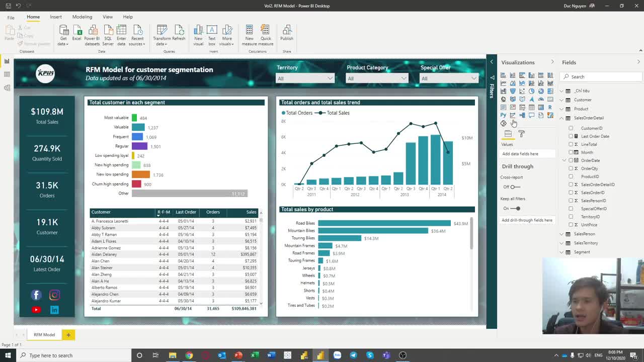Switch to the Modeling ribbon tab
Screen dimensions: 644x362
82,17
